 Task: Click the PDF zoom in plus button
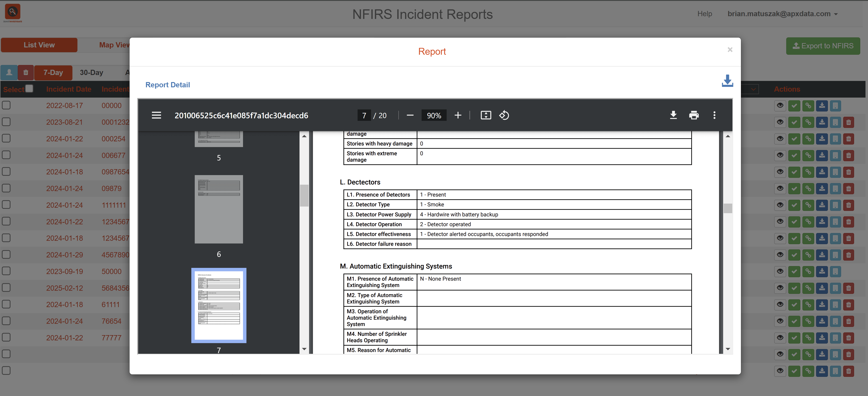[458, 115]
